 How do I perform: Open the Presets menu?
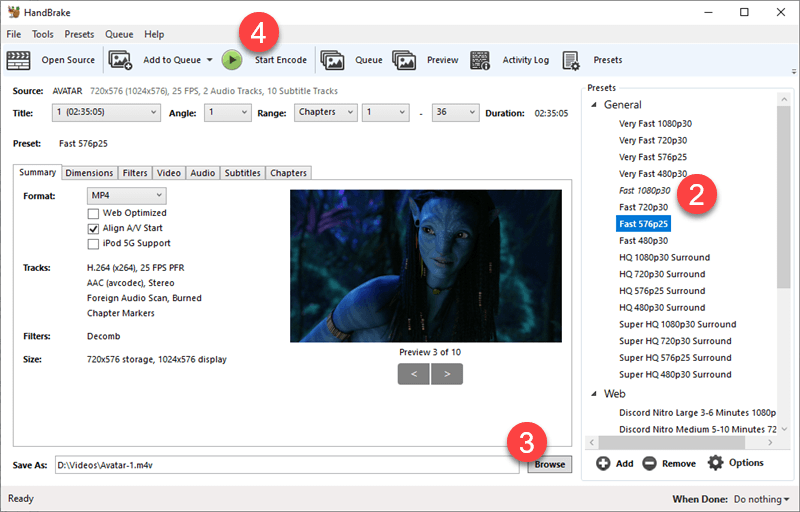(x=79, y=34)
